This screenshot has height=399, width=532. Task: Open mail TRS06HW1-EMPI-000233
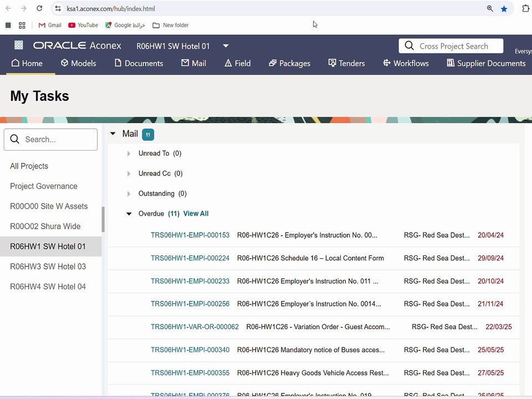pos(190,282)
